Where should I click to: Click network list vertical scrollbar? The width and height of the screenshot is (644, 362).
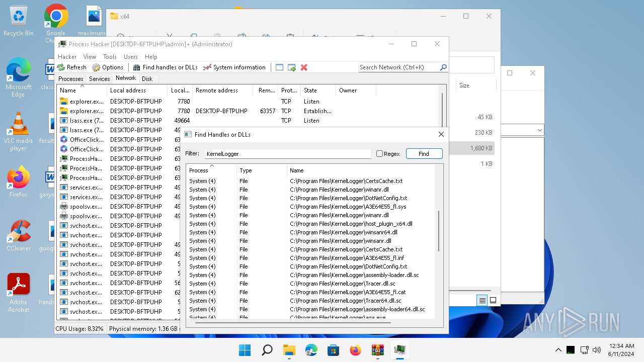pos(443,111)
